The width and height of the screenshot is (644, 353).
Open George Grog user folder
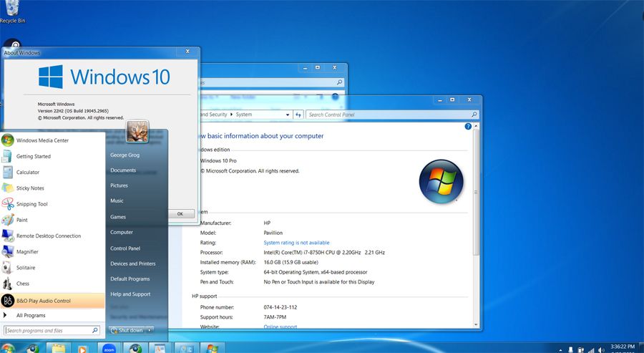click(x=125, y=155)
